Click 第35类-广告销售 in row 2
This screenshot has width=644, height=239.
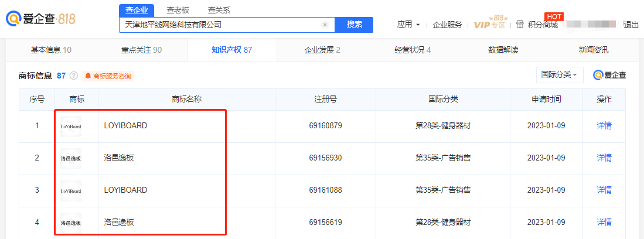click(x=443, y=158)
